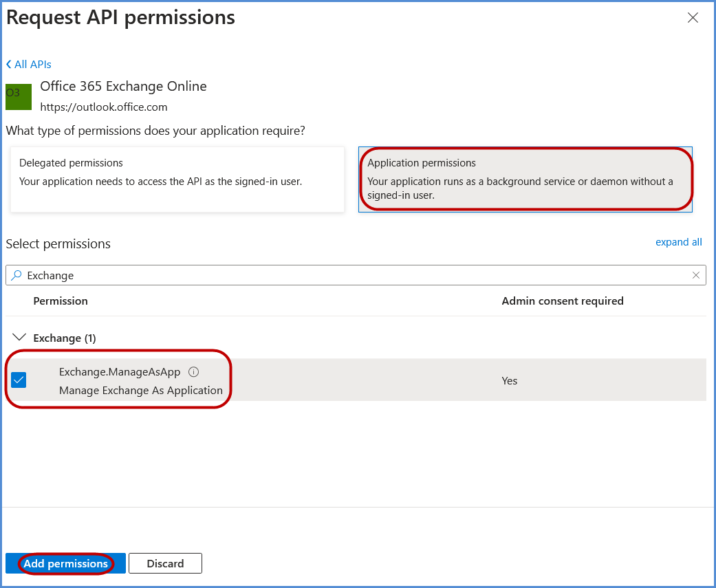Click the green Office 365 Exchange Online icon

19,97
